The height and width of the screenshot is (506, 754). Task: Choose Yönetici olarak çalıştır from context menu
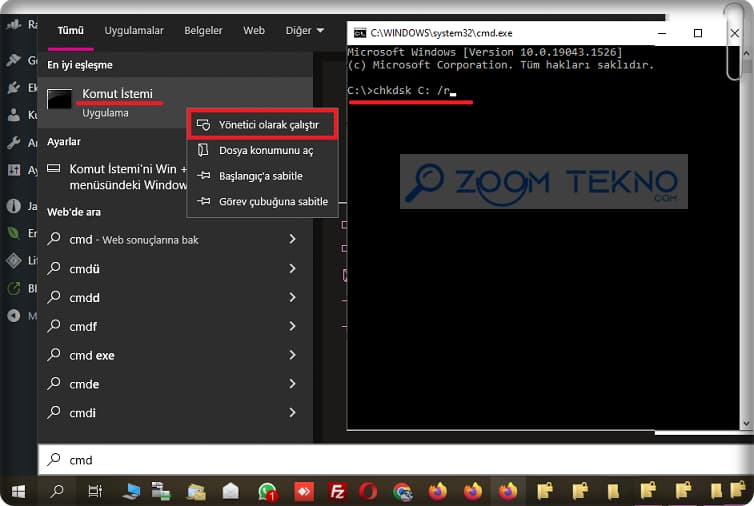click(x=262, y=125)
